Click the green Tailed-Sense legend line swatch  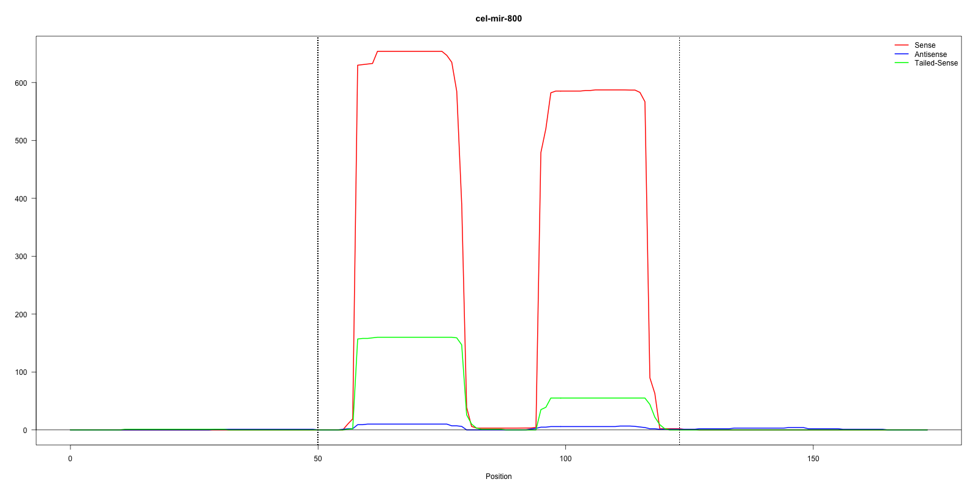[901, 63]
